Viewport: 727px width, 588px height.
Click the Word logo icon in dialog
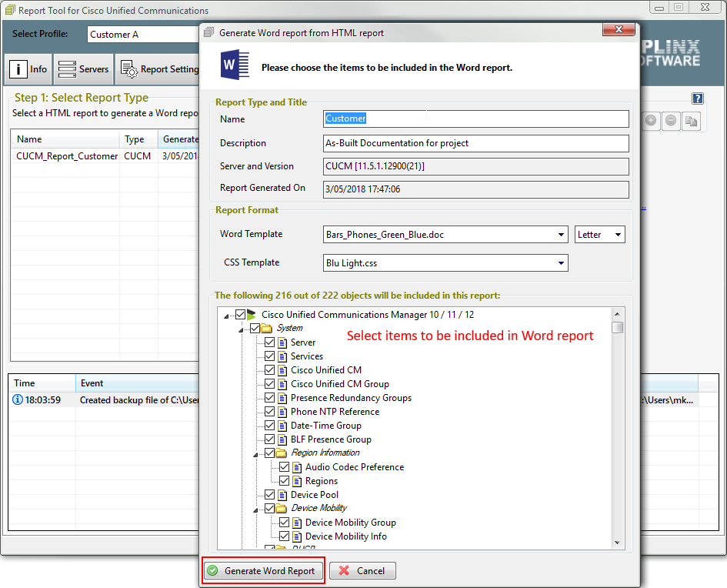click(235, 65)
